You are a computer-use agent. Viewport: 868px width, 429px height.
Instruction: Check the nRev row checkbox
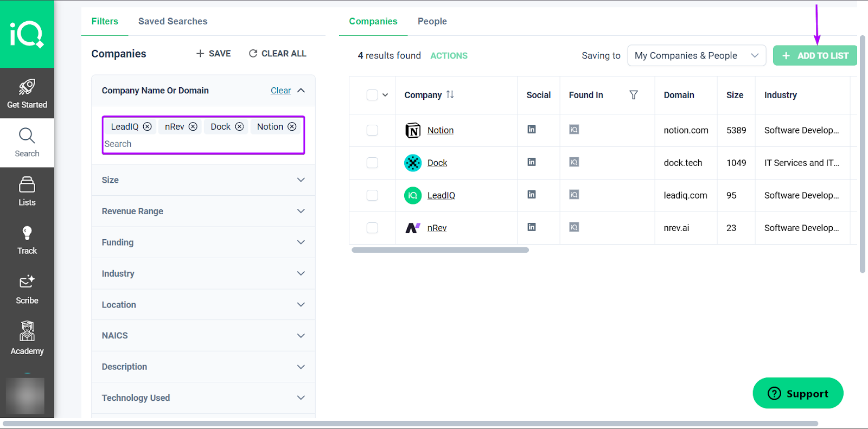pyautogui.click(x=372, y=228)
